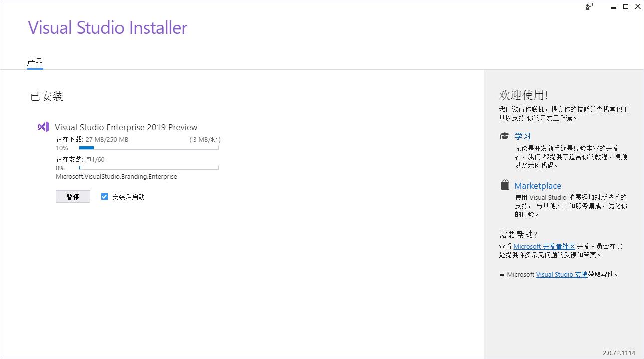Image resolution: width=644 pixels, height=359 pixels.
Task: Open the 学习 link
Action: (x=523, y=136)
